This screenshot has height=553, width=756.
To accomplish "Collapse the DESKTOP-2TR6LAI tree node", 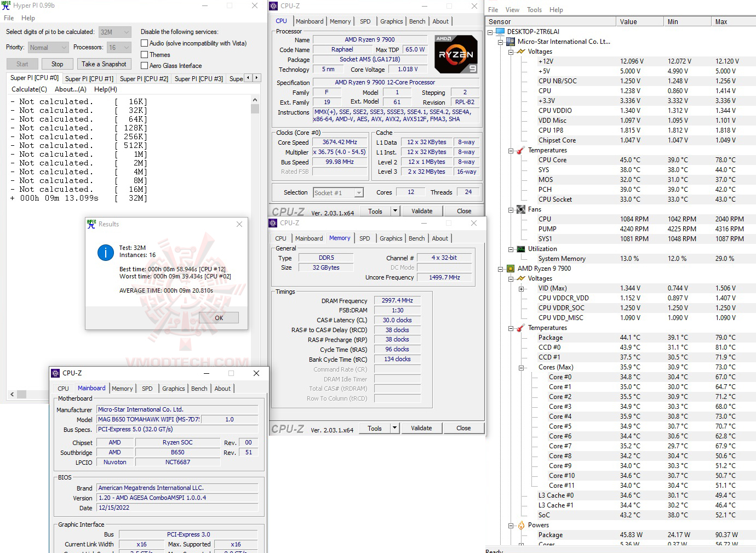I will click(x=490, y=32).
